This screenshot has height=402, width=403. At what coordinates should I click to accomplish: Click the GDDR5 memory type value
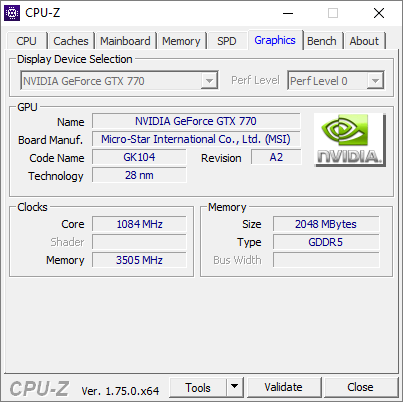pyautogui.click(x=326, y=242)
